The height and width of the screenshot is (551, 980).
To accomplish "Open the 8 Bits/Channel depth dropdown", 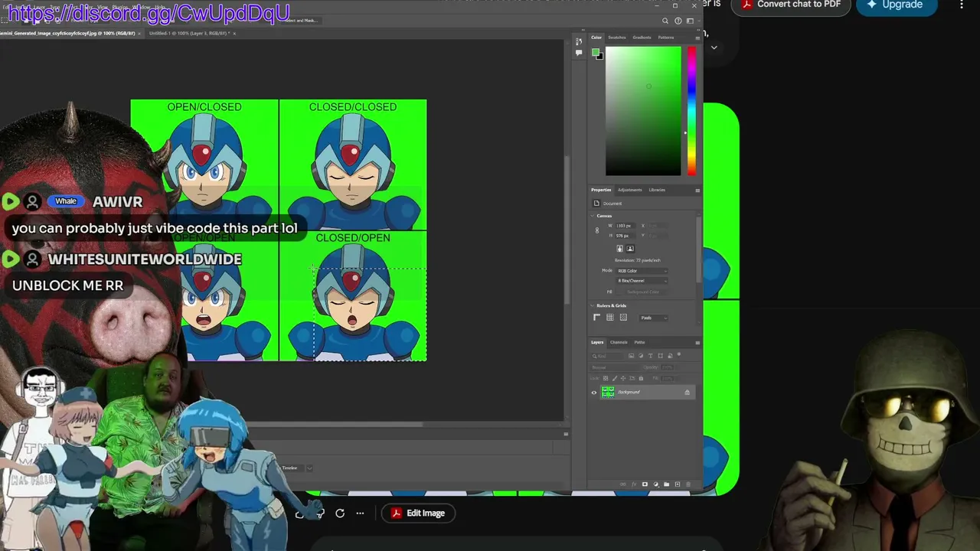I will (642, 281).
